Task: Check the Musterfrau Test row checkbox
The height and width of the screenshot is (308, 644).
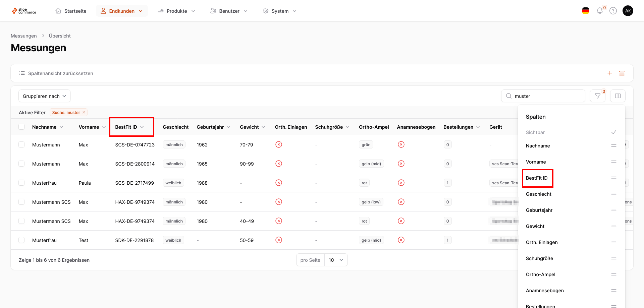Action: click(21, 240)
